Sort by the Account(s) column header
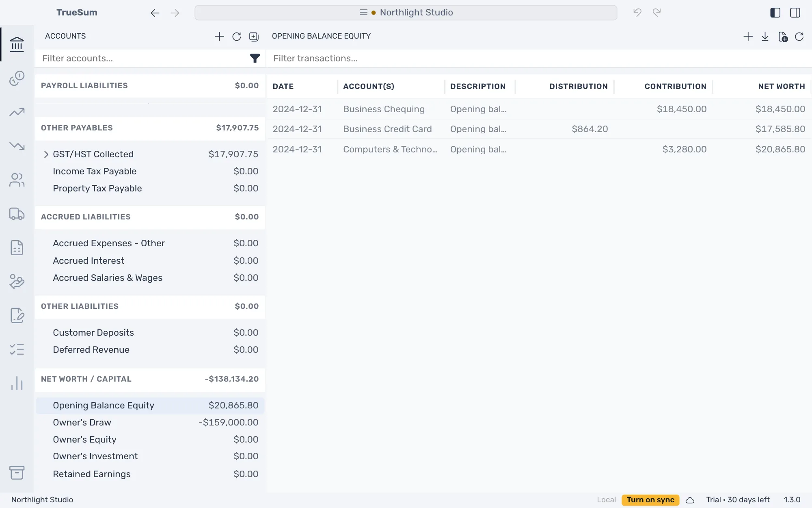812x508 pixels. tap(369, 87)
